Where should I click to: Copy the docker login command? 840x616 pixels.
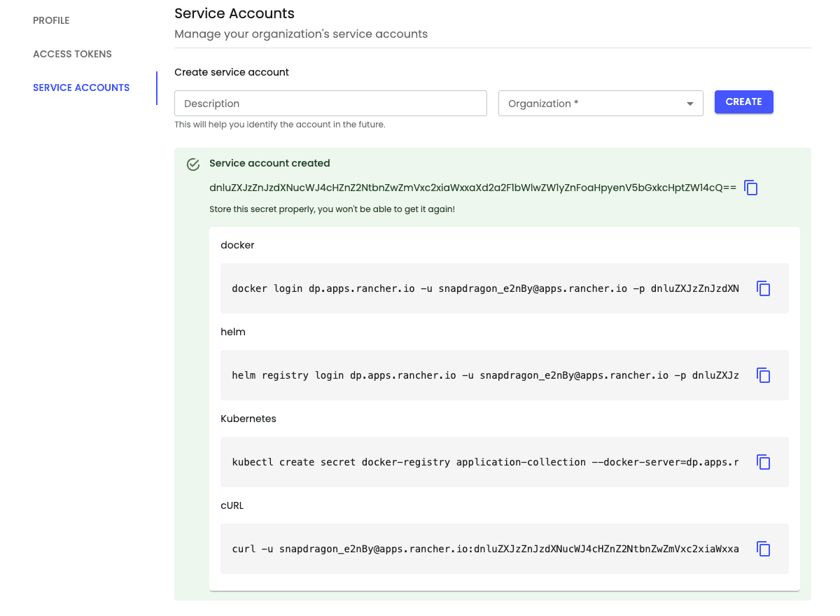tap(763, 288)
